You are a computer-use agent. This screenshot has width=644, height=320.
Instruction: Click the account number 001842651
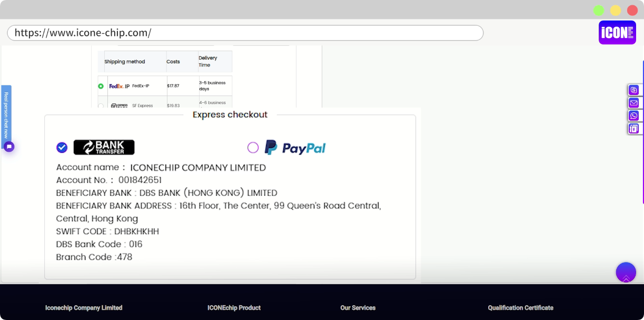(140, 180)
